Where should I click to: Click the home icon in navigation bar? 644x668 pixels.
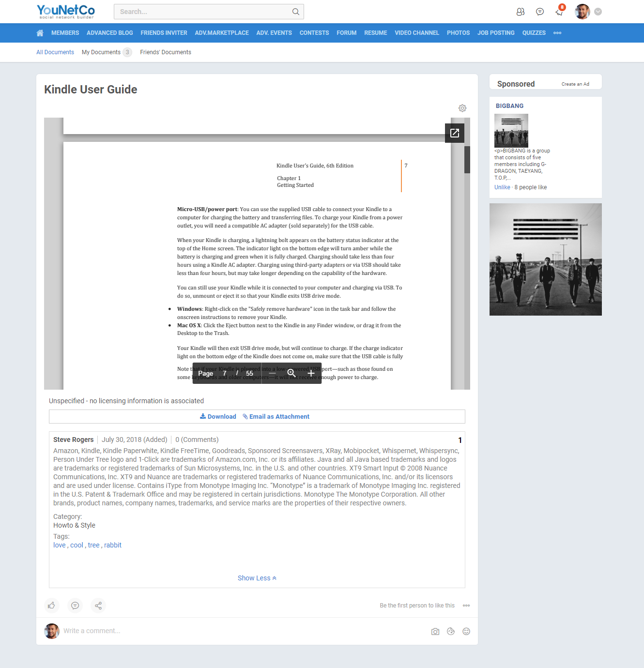[x=40, y=33]
